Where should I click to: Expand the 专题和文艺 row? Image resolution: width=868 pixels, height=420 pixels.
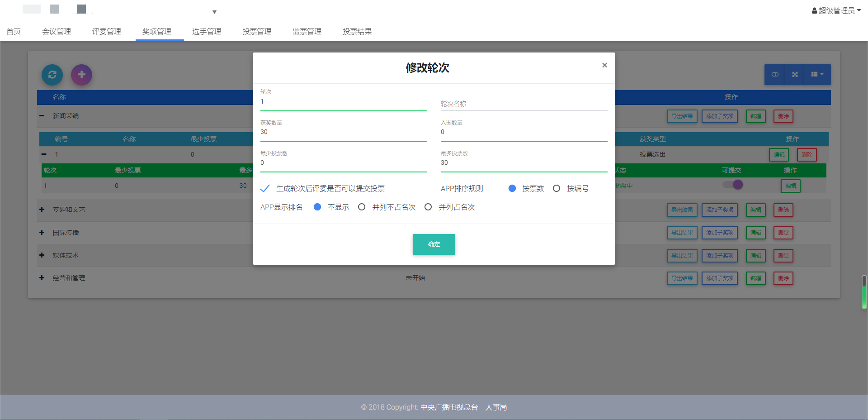point(42,210)
